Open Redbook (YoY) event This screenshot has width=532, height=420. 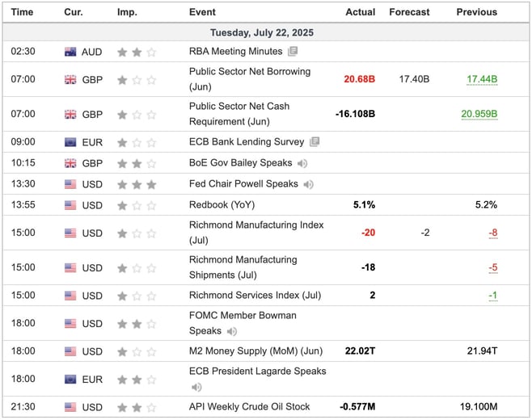coord(222,205)
